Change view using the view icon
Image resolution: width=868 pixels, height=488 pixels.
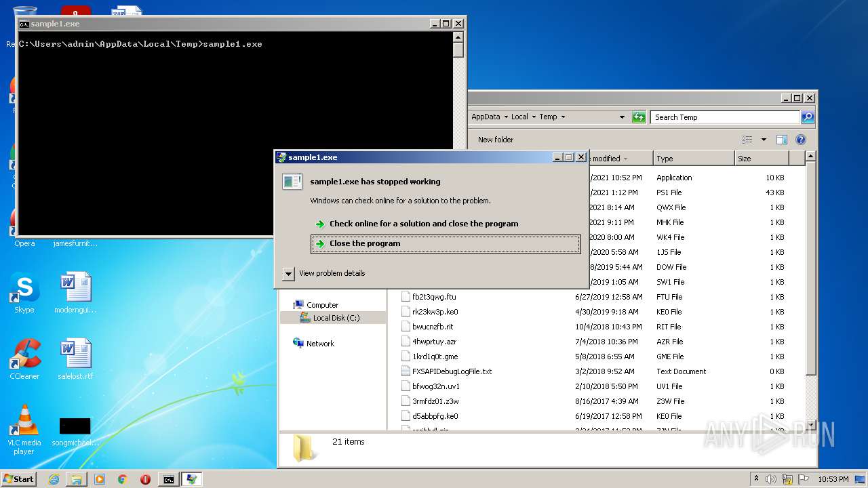pyautogui.click(x=747, y=140)
